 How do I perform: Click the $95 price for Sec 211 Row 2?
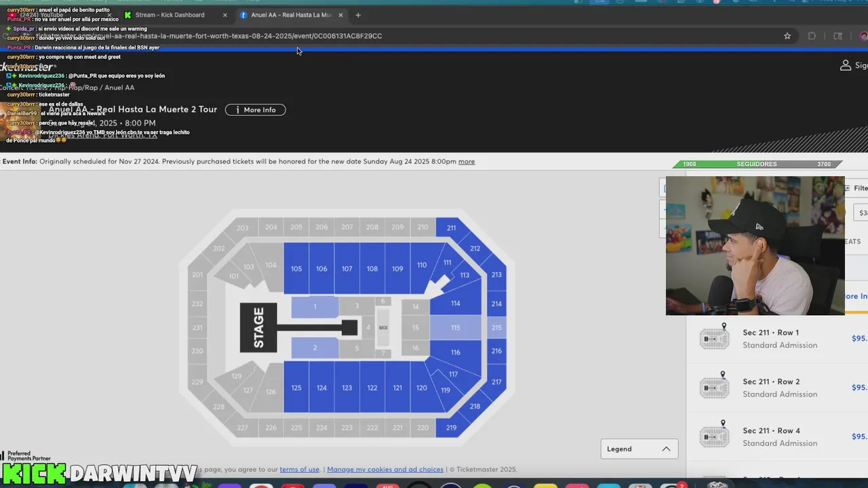click(859, 387)
